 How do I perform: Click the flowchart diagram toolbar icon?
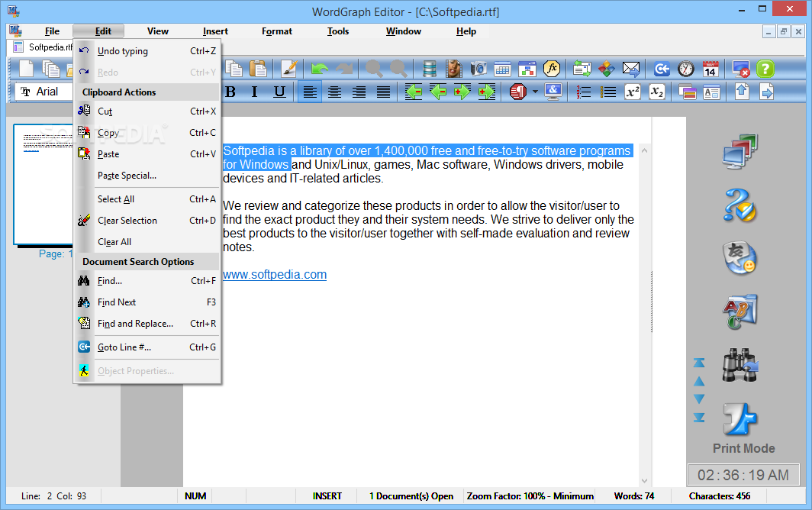coord(527,69)
